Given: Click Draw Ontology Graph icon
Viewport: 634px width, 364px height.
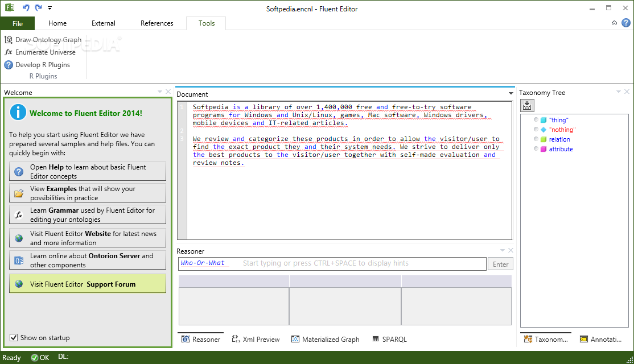Looking at the screenshot, I should 9,40.
